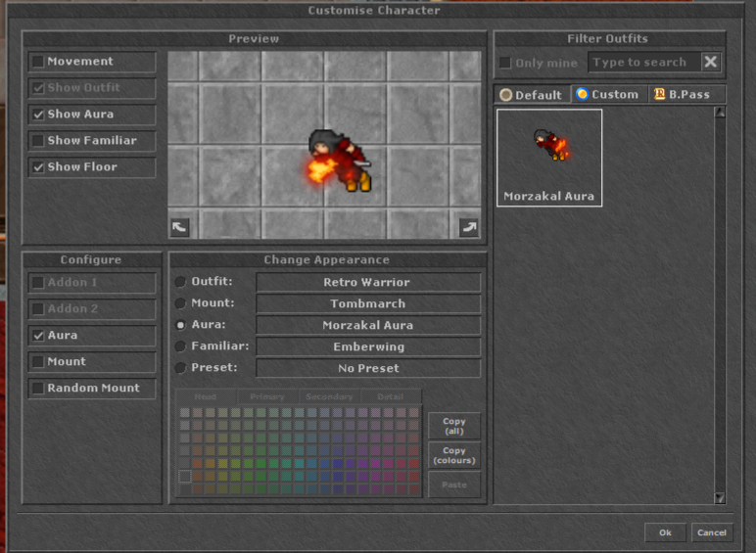The height and width of the screenshot is (553, 756).
Task: Click the Copy (colours) button
Action: pos(454,455)
